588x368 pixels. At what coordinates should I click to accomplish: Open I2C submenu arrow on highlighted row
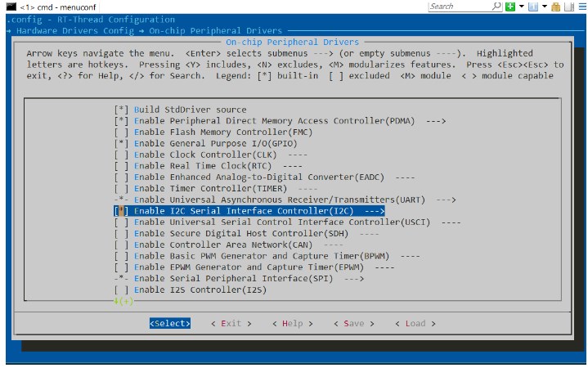click(x=375, y=211)
